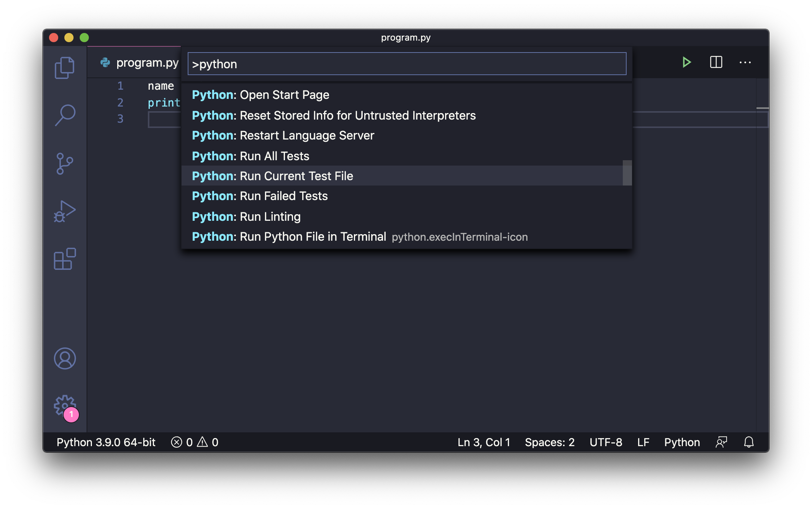The width and height of the screenshot is (812, 509).
Task: Toggle the split editor layout
Action: point(715,62)
